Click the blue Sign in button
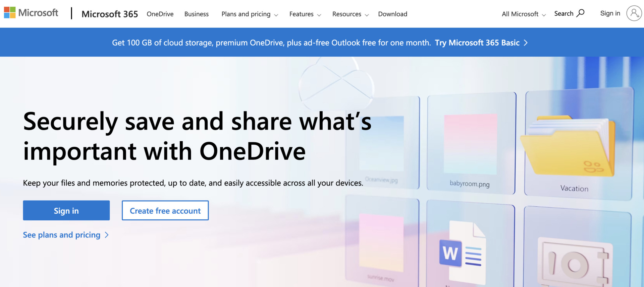This screenshot has height=287, width=644. [x=66, y=210]
